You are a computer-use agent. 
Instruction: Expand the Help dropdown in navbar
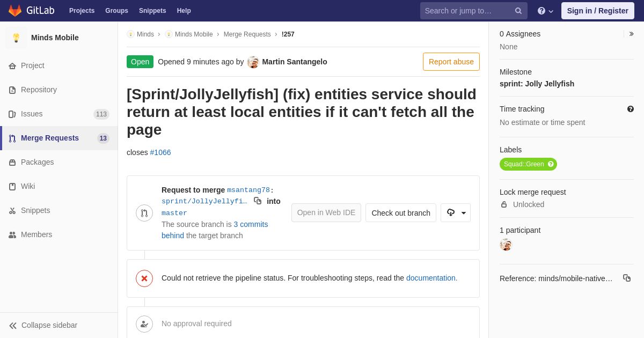click(545, 11)
